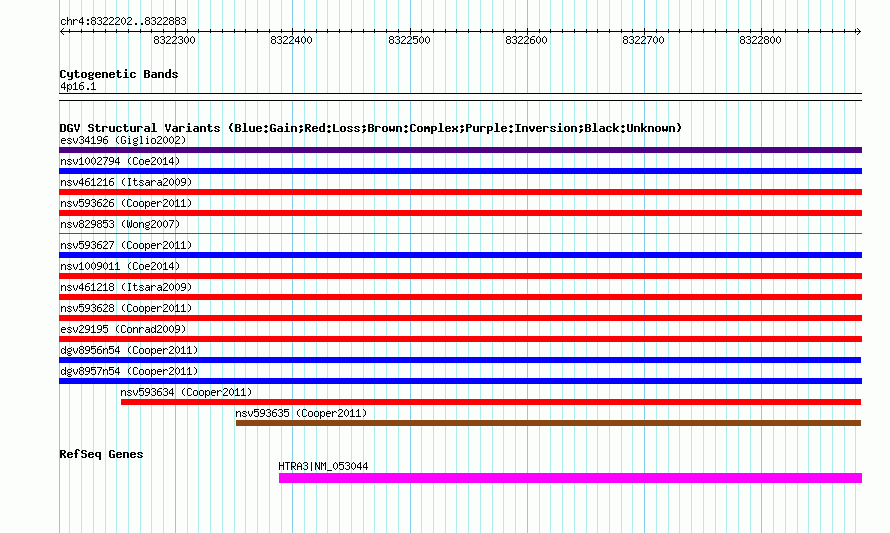
Task: Select the nsv593627 (Cooper2011) label
Action: pos(126,245)
